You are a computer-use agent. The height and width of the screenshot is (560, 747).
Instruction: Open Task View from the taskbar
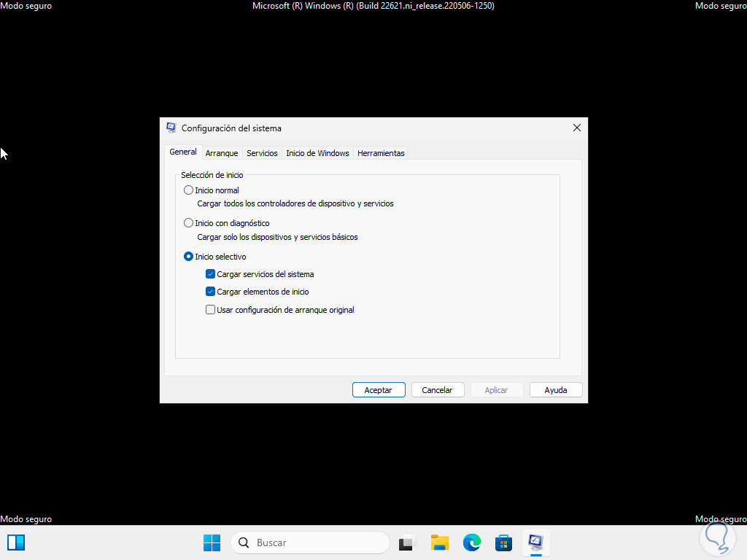(x=406, y=542)
